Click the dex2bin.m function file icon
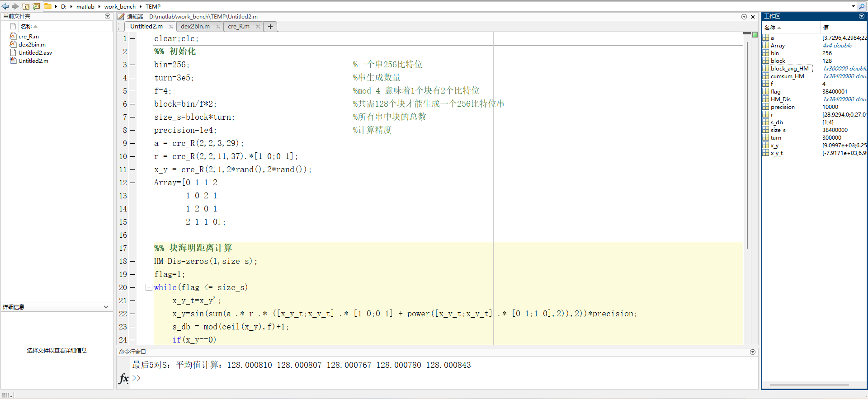The height and width of the screenshot is (399, 868). click(13, 44)
